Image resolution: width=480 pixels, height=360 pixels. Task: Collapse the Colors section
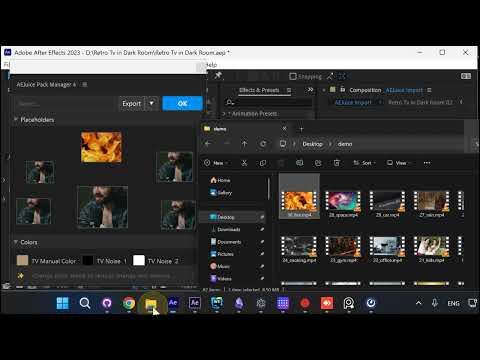pyautogui.click(x=16, y=242)
